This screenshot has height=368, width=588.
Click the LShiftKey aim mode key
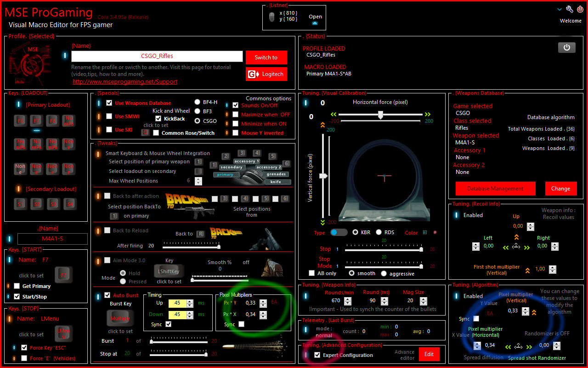tap(169, 271)
